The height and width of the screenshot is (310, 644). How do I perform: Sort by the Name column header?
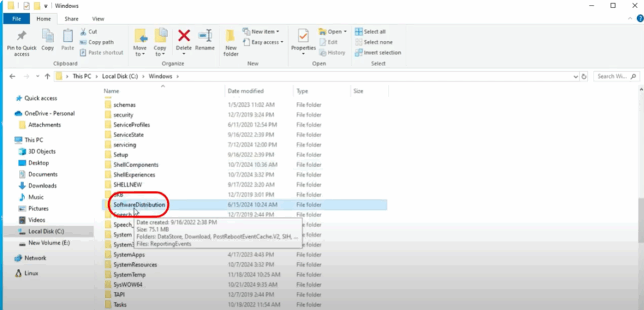coord(163,91)
